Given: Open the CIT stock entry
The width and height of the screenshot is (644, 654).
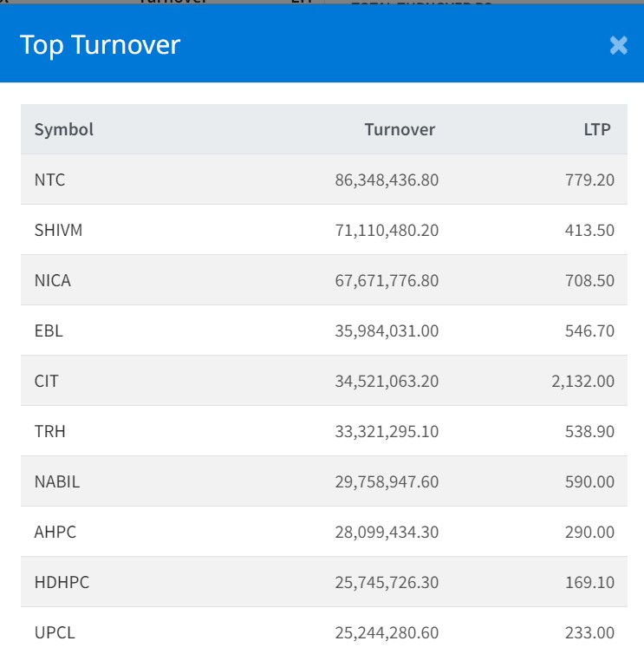Looking at the screenshot, I should [47, 381].
